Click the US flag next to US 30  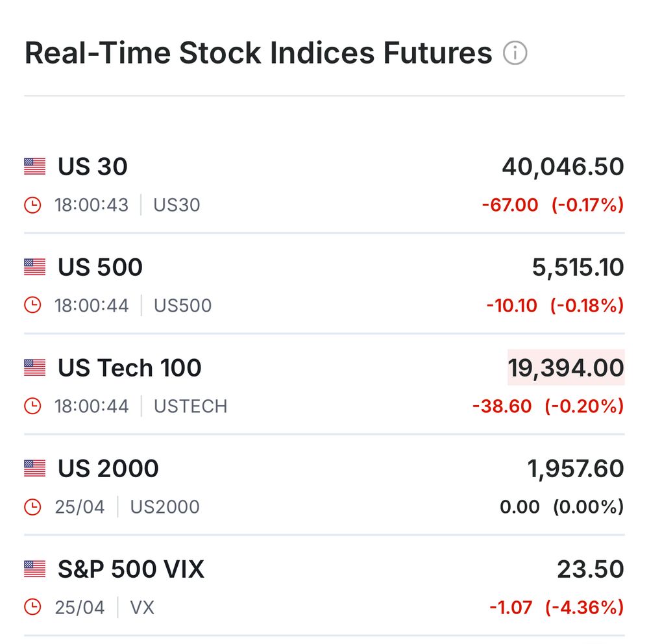click(35, 166)
